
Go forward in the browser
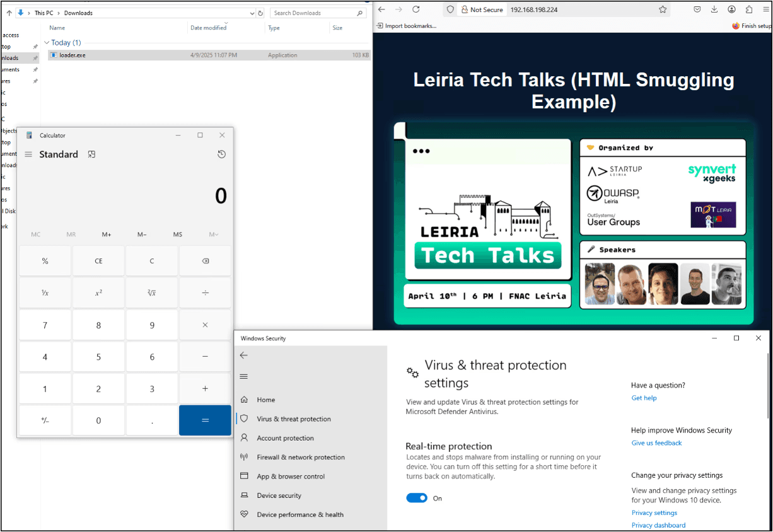(398, 9)
